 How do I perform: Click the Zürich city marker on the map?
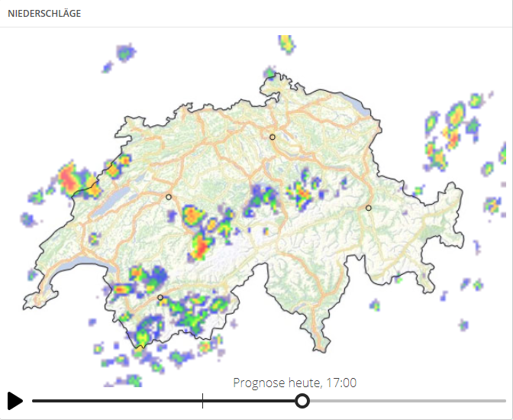[x=273, y=137]
